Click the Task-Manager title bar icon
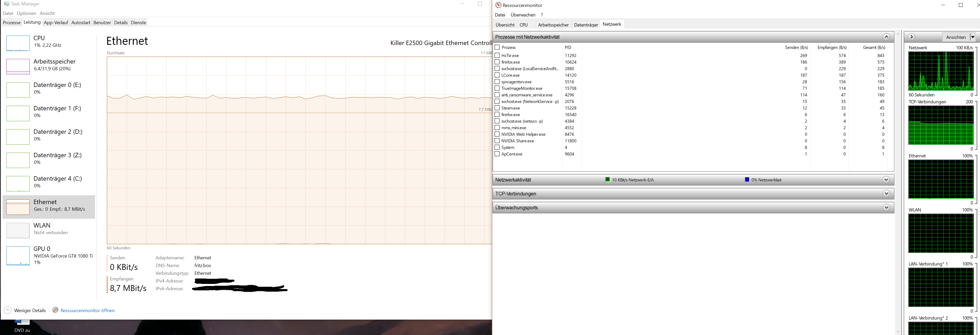The image size is (980, 335). coord(6,4)
